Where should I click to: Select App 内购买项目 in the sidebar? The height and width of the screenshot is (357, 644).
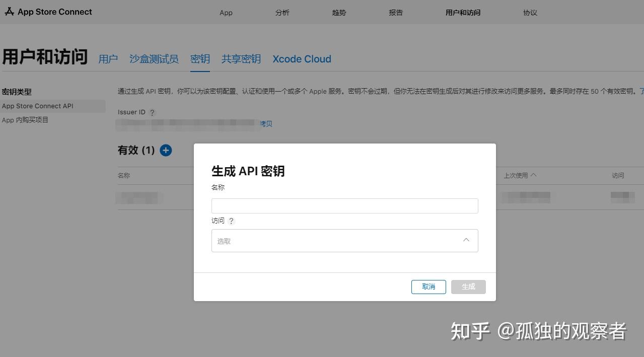[x=25, y=120]
